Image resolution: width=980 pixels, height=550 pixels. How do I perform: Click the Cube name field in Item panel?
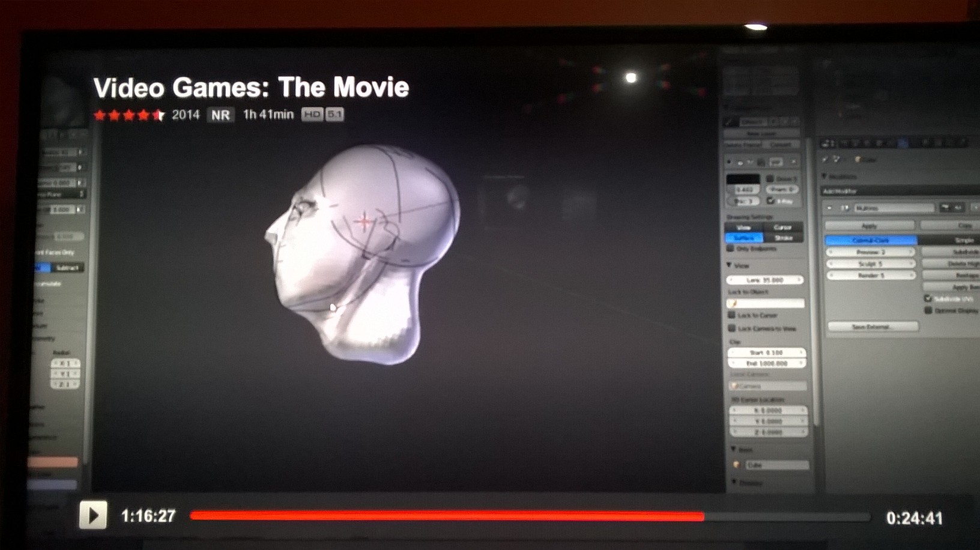tap(777, 465)
